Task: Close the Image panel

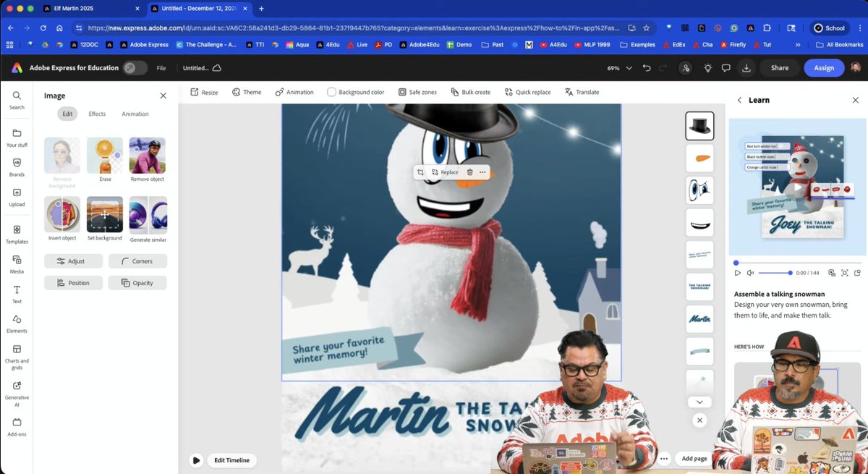Action: (x=163, y=96)
